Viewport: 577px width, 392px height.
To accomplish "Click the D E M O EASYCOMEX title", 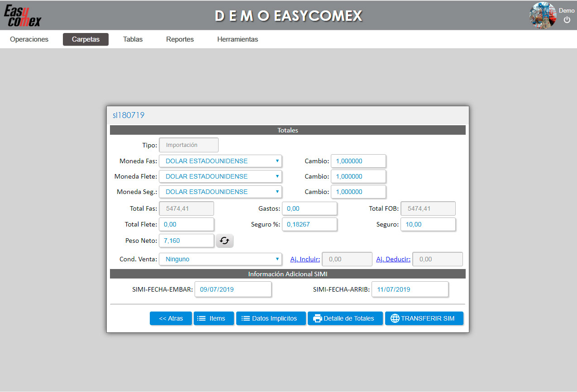I will (x=289, y=16).
